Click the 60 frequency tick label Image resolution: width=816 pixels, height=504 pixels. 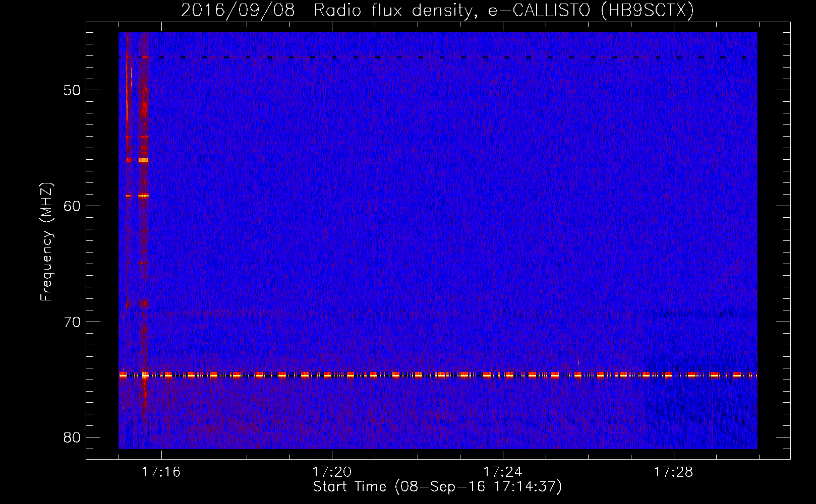72,206
